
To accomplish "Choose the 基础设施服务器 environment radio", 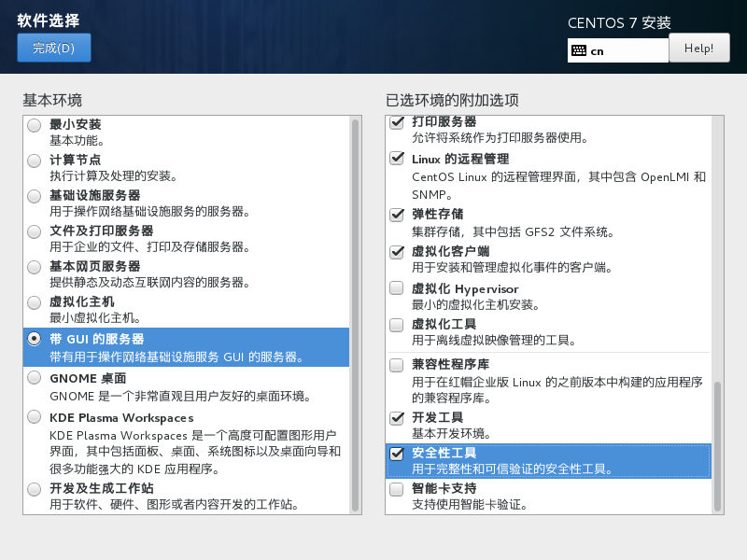I will [34, 196].
